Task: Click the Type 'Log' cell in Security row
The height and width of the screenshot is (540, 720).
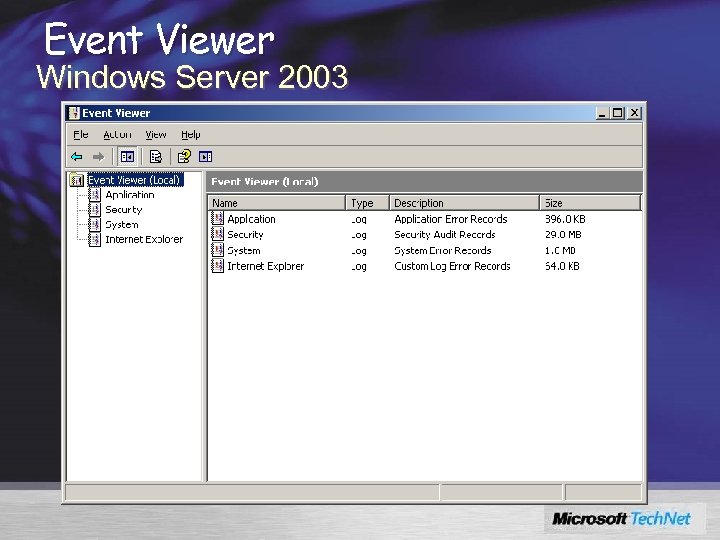Action: [x=359, y=235]
